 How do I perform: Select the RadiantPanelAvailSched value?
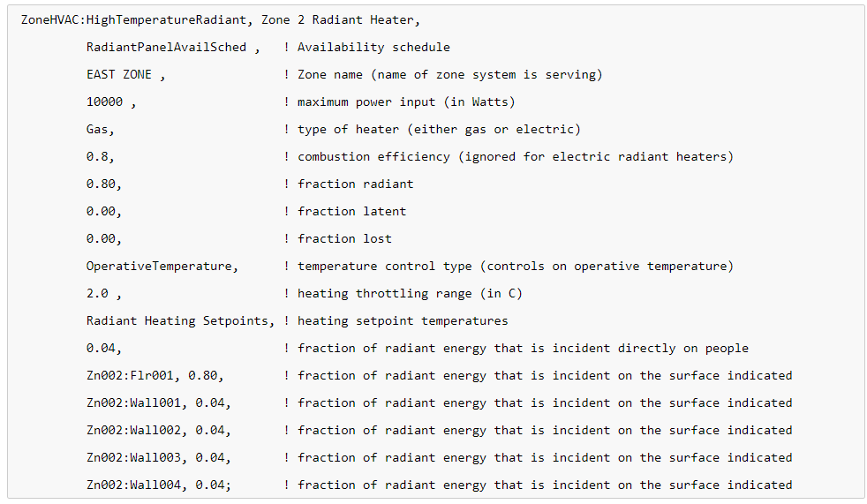(167, 47)
